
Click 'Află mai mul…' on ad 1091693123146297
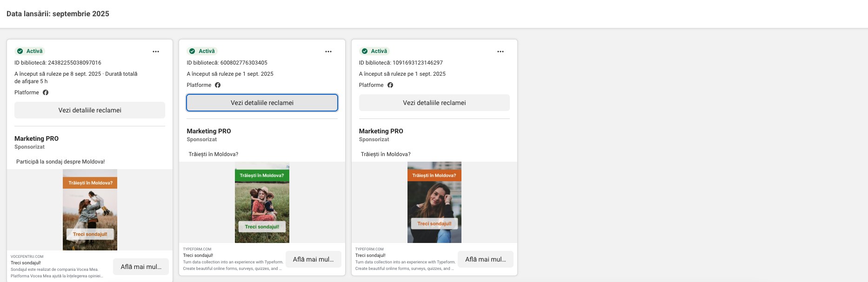(486, 259)
